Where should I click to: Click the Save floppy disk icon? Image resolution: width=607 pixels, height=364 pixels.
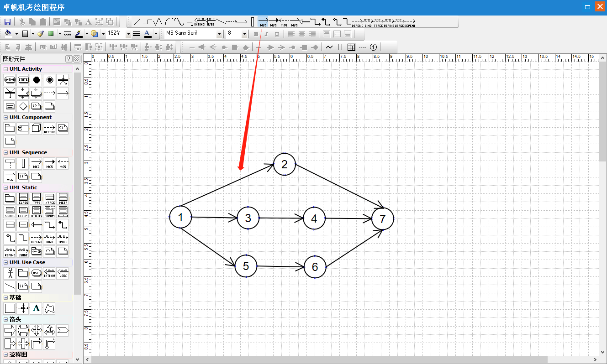click(7, 21)
